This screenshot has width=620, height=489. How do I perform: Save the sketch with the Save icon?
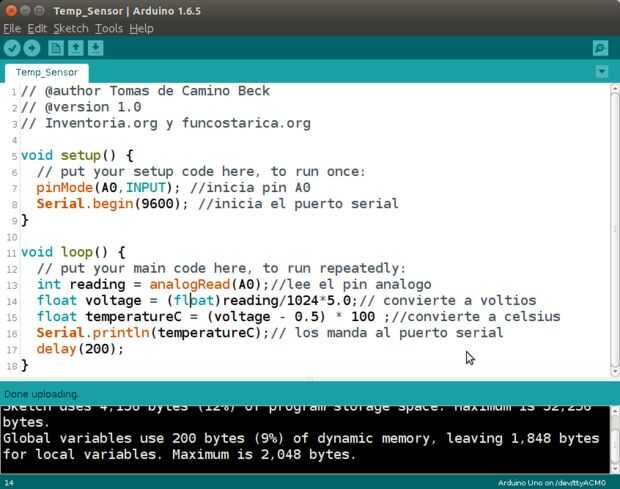[x=95, y=48]
